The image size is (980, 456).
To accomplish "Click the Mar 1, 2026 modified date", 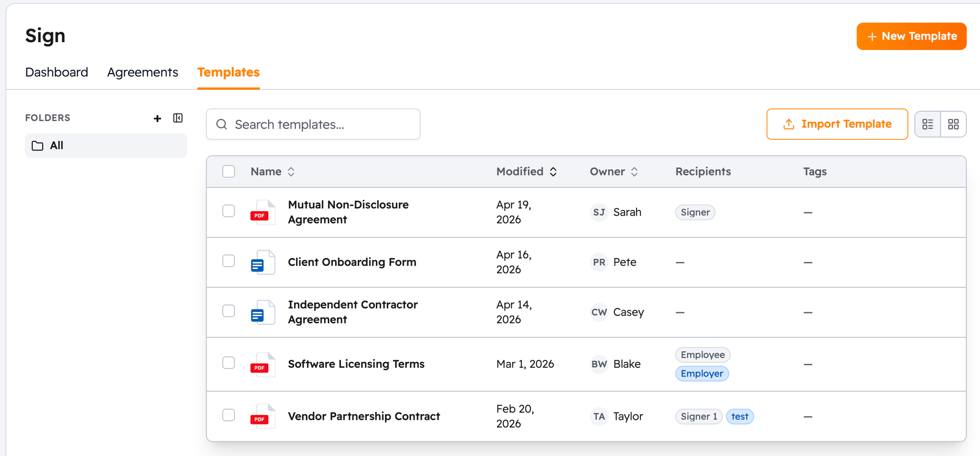I will tap(525, 364).
